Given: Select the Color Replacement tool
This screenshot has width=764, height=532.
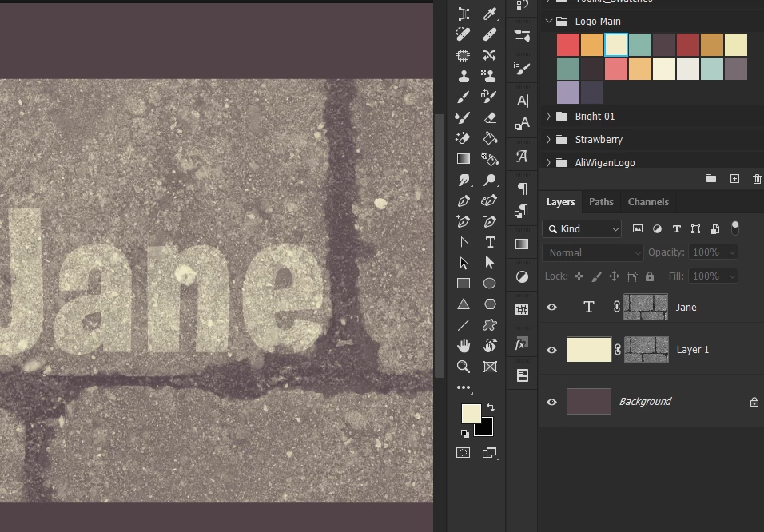Looking at the screenshot, I should [x=489, y=97].
